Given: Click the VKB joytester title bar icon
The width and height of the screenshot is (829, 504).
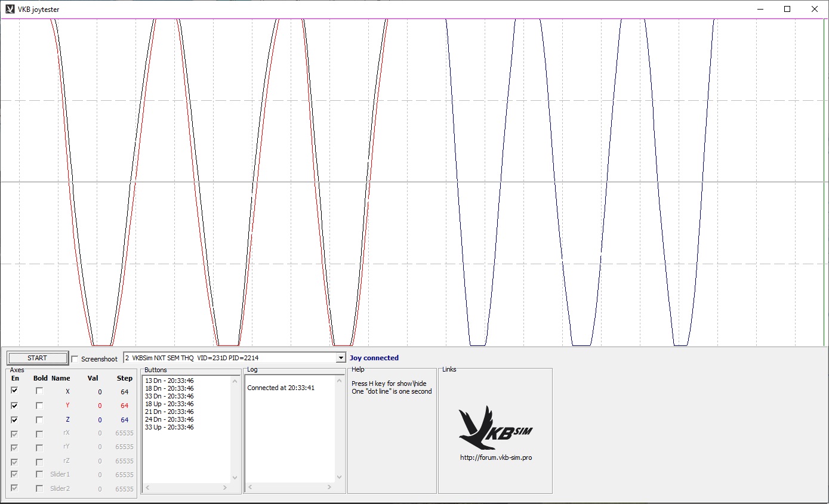Looking at the screenshot, I should [x=10, y=9].
